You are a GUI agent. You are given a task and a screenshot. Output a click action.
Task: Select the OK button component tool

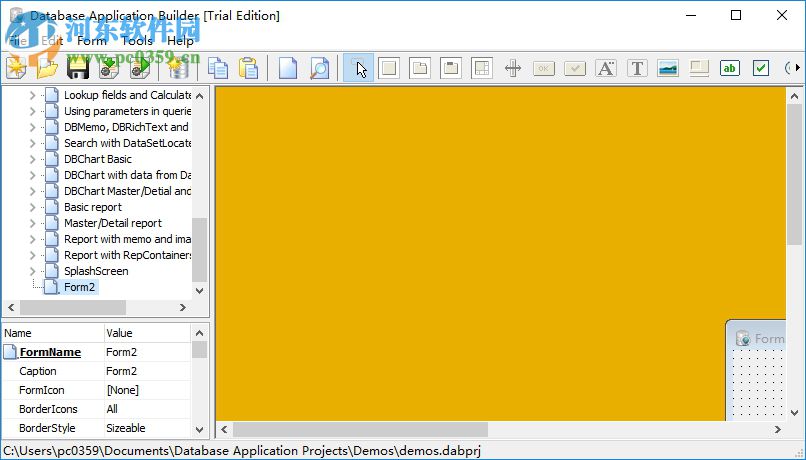[544, 68]
